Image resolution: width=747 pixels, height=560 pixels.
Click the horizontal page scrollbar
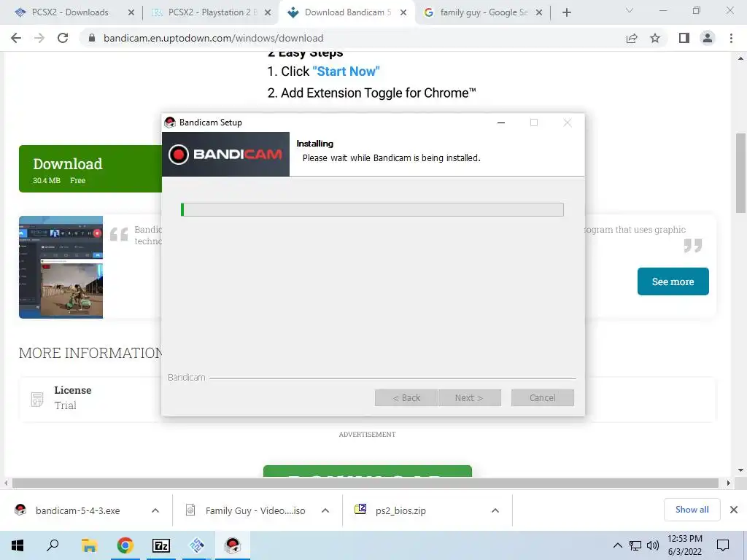click(x=365, y=483)
